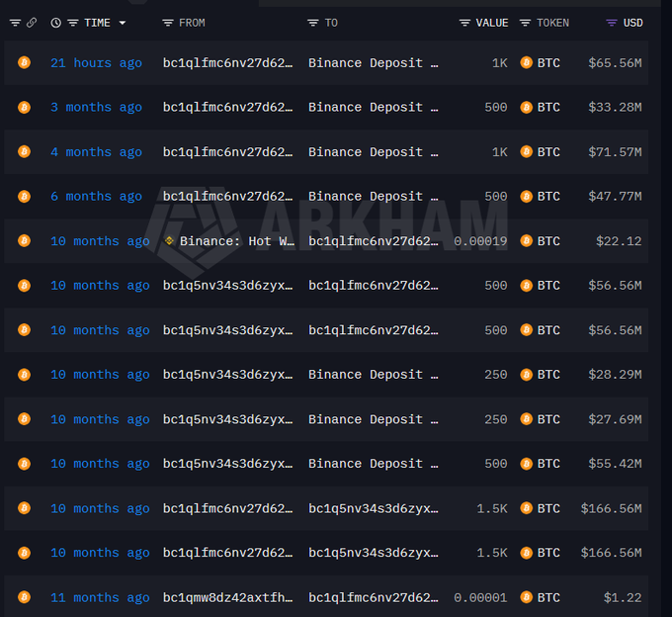This screenshot has height=617, width=672.
Task: Open the chain filter icon in the header
Action: click(x=15, y=23)
